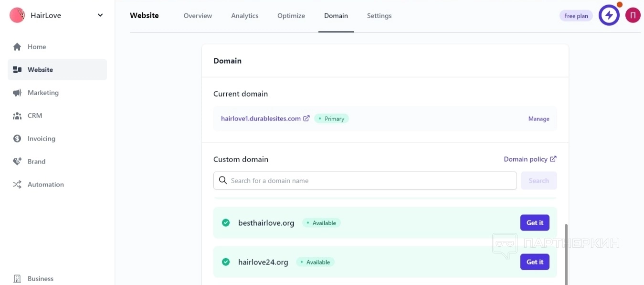Open Marketing via megaphone icon
Image resolution: width=644 pixels, height=285 pixels.
[17, 93]
